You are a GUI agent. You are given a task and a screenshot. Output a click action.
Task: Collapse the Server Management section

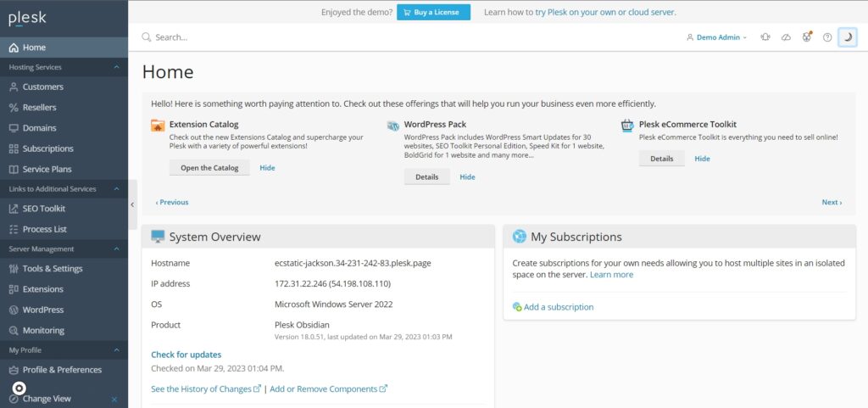[116, 249]
